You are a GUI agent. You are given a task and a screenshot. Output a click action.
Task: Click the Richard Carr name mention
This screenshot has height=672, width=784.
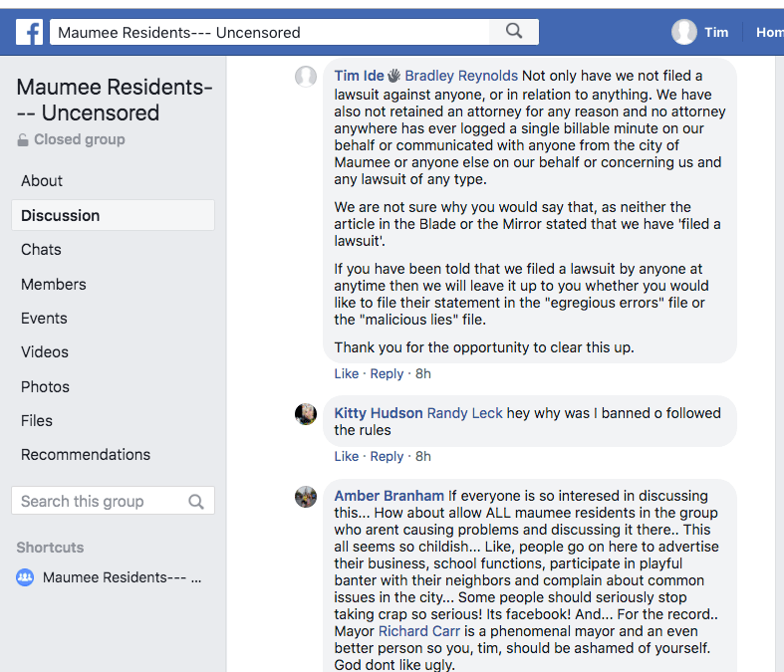418,631
